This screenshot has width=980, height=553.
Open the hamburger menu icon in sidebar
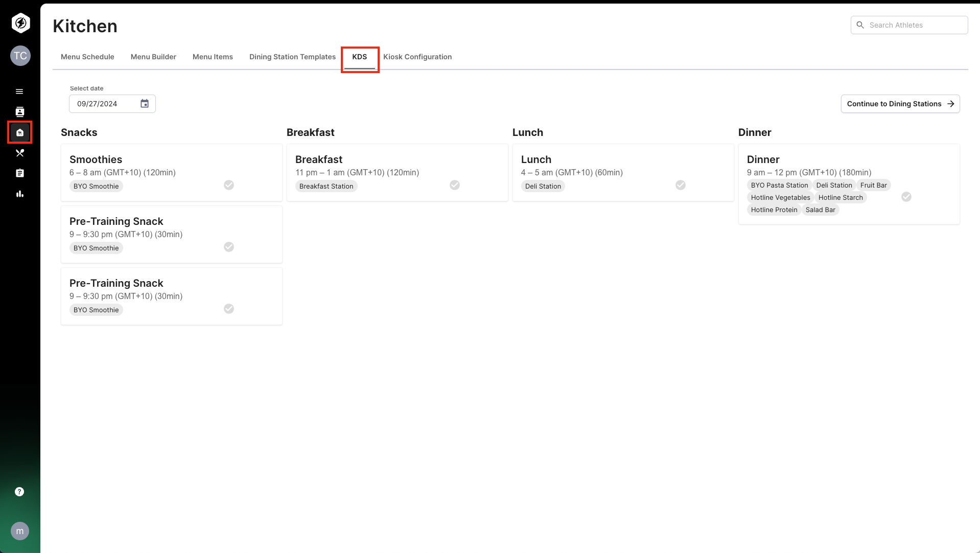pyautogui.click(x=19, y=91)
